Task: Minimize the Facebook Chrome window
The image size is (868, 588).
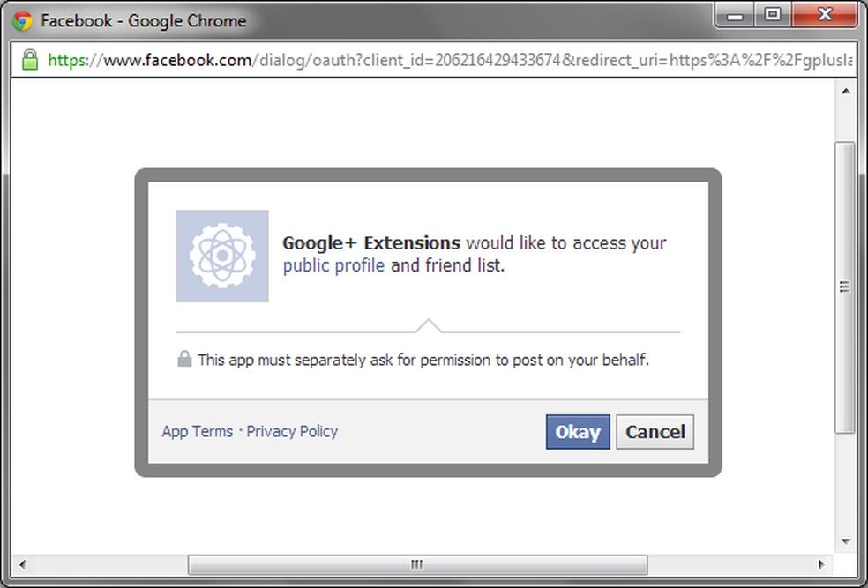Action: [x=737, y=15]
